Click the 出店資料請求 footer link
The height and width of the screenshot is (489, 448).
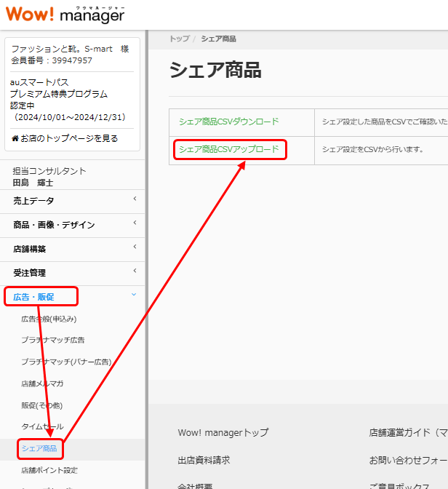point(204,460)
